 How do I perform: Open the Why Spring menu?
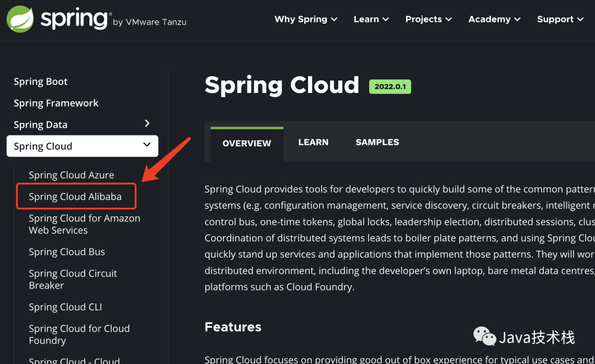(x=306, y=19)
